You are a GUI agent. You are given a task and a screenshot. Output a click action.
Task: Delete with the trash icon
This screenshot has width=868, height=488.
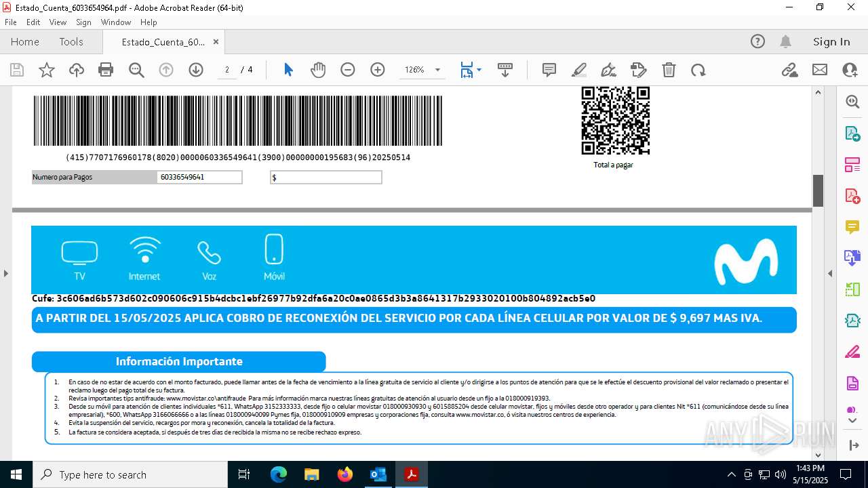tap(669, 70)
